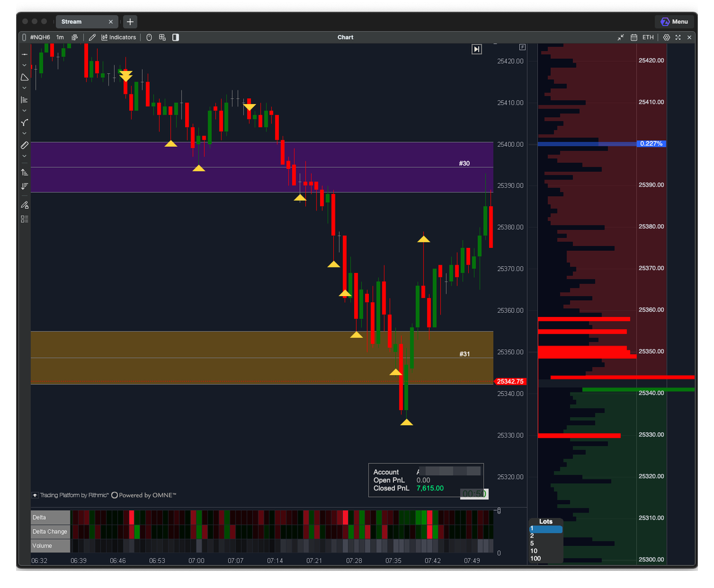
Task: Select the curved path drawing tool
Action: pos(24,122)
